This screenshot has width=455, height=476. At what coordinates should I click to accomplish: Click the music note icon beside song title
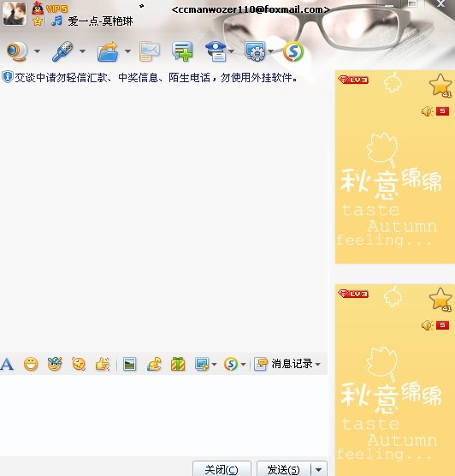coord(56,21)
